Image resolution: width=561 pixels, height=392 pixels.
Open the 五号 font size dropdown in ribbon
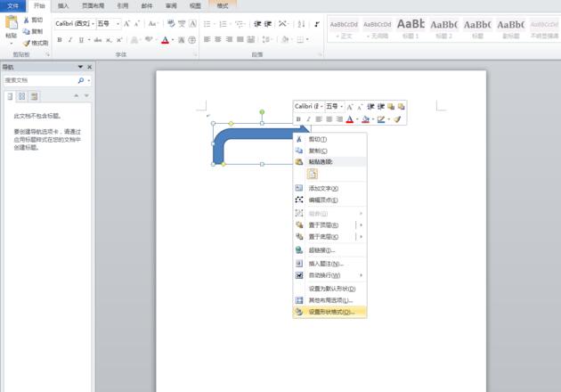pos(118,24)
